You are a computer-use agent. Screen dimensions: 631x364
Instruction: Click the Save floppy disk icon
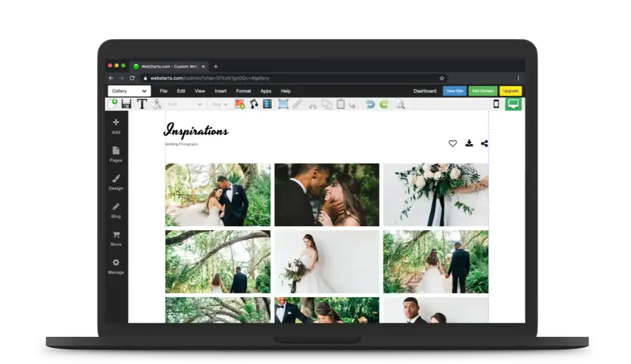click(x=126, y=104)
